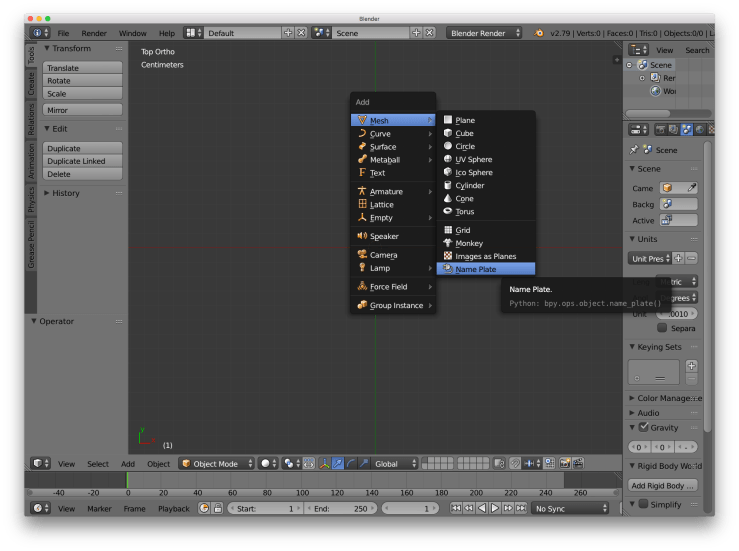Click the Torus mesh icon
The height and width of the screenshot is (551, 739).
coord(448,211)
